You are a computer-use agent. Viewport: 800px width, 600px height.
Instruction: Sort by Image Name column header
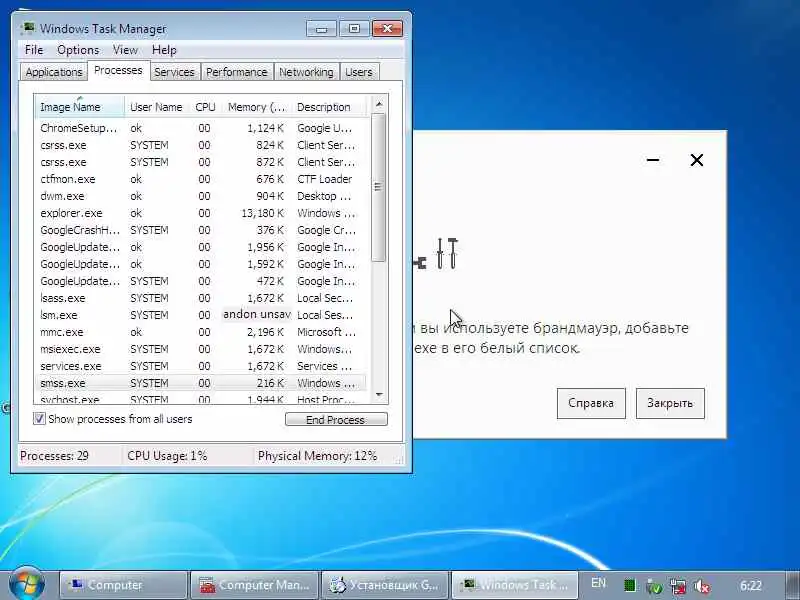point(80,107)
